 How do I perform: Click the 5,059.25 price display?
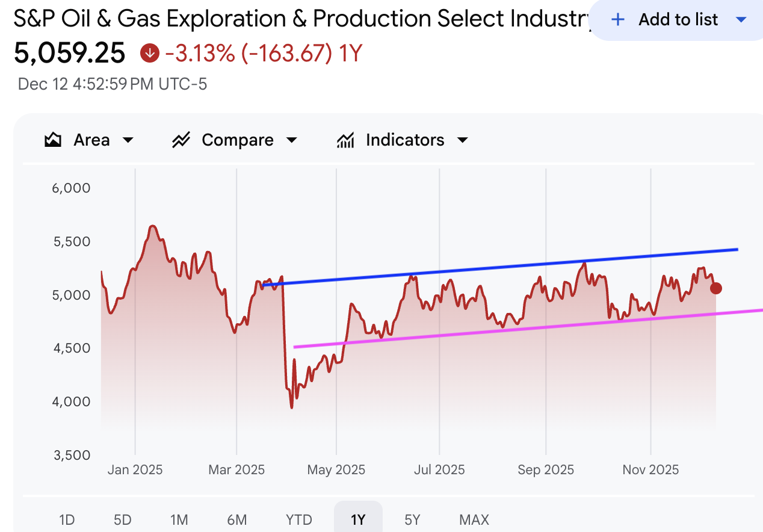point(69,53)
